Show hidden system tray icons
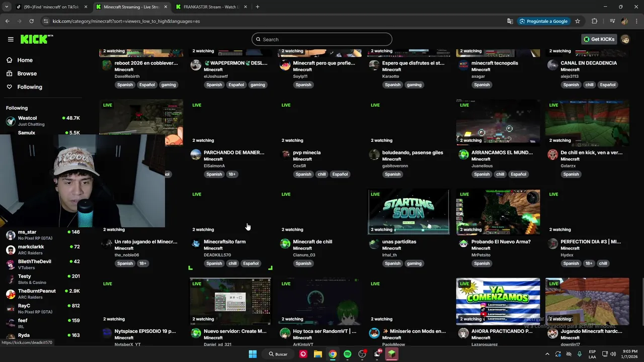This screenshot has width=644, height=362. [547, 354]
